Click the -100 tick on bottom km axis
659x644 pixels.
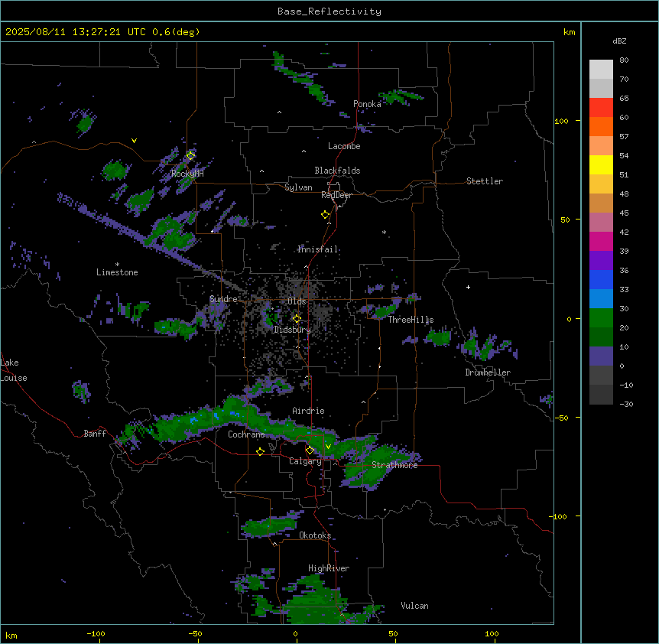(96, 633)
